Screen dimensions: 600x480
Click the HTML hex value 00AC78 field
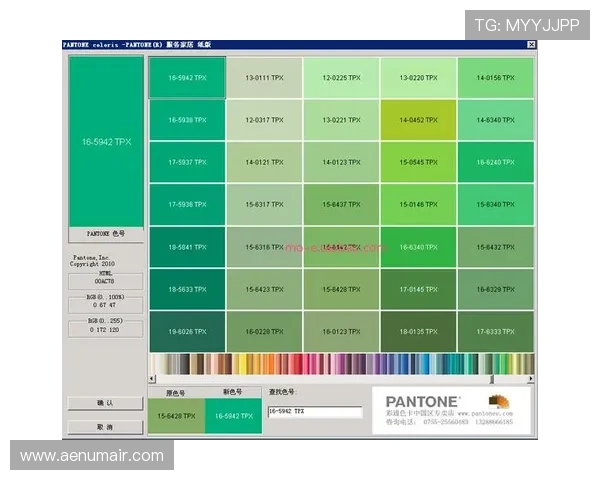[105, 282]
